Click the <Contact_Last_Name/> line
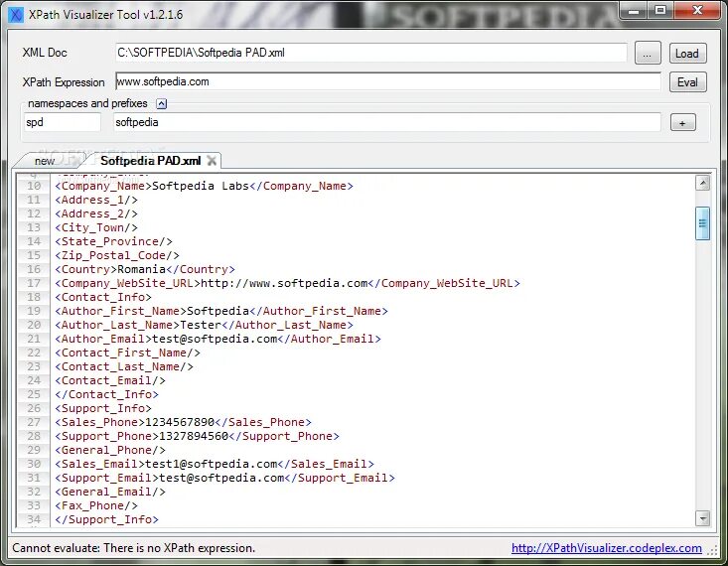 pyautogui.click(x=124, y=367)
